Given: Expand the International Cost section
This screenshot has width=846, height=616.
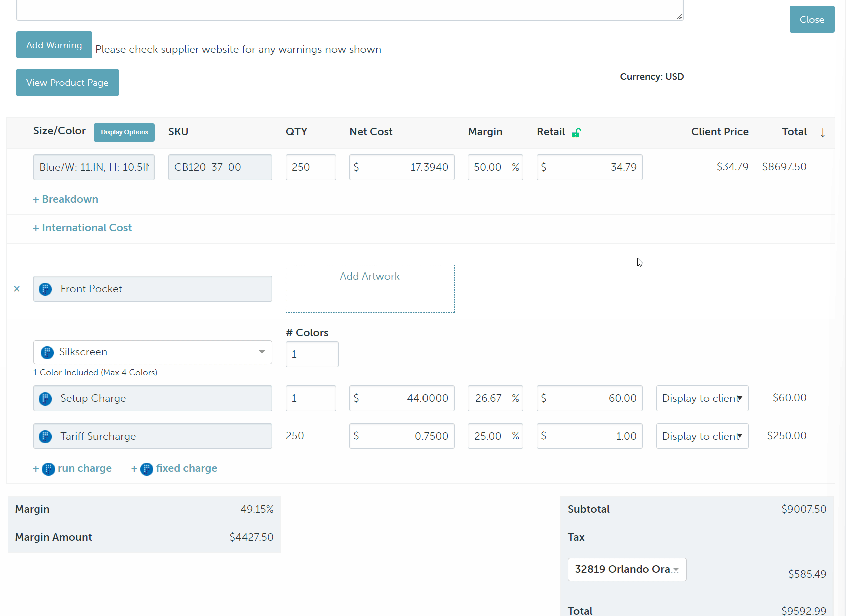Looking at the screenshot, I should coord(82,228).
